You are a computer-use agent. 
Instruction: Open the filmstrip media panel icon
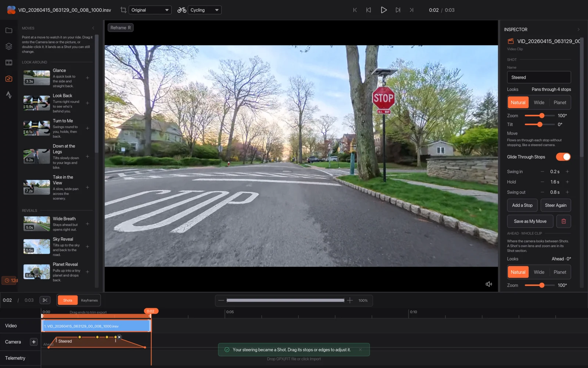coord(9,63)
